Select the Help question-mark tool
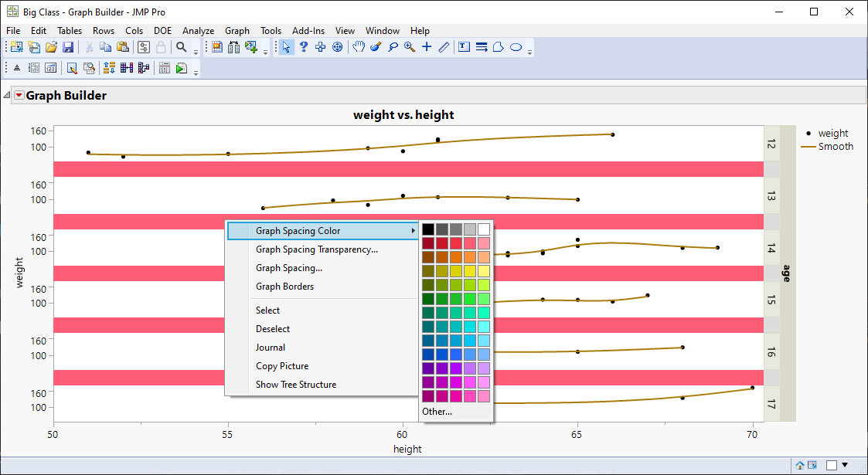 tap(303, 46)
